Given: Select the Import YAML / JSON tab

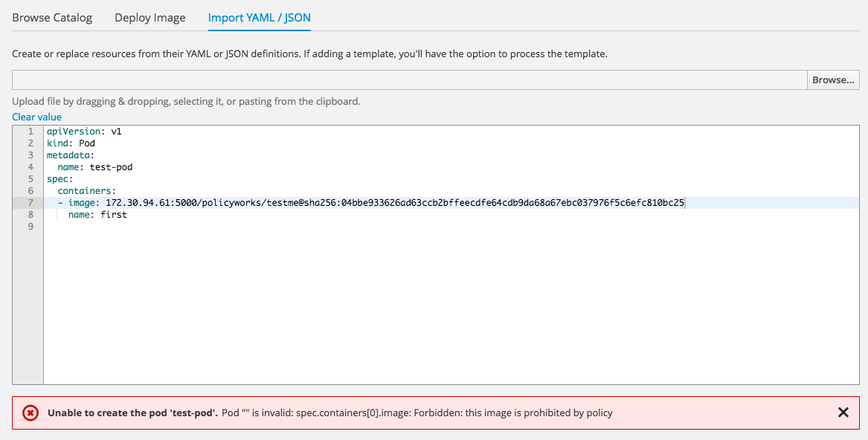Looking at the screenshot, I should pos(259,18).
